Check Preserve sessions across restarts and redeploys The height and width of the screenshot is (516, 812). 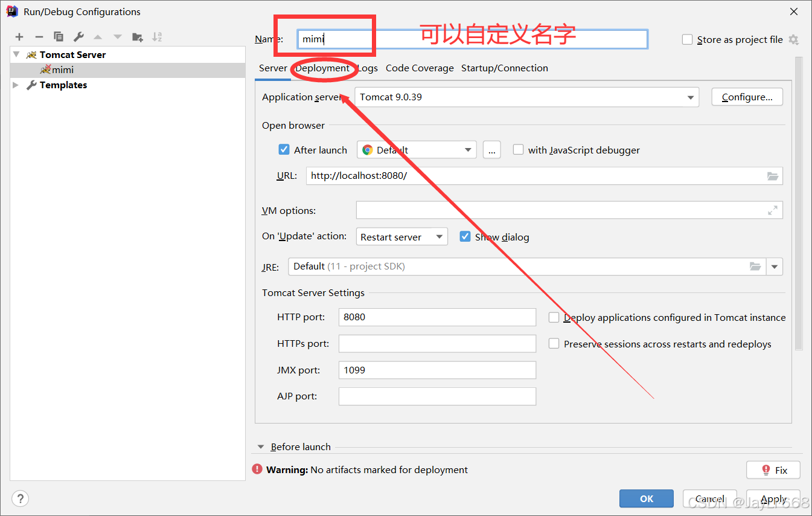click(x=554, y=344)
